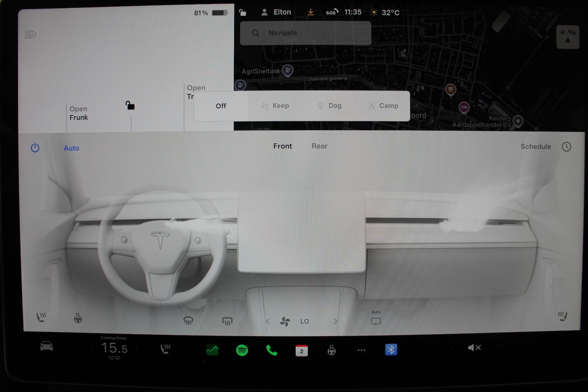Open the Calendar app
This screenshot has width=588, height=392.
[x=302, y=350]
